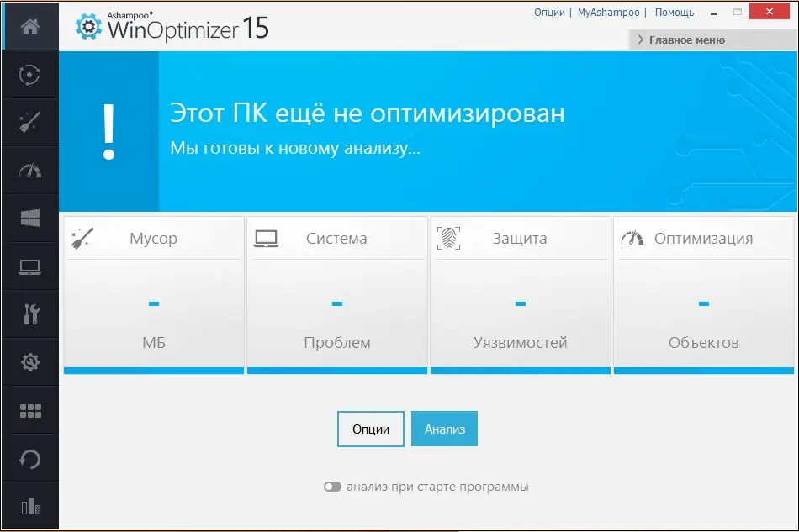Screen dimensions: 799x532
Task: Click the Опции button next to Анализ
Action: (370, 429)
